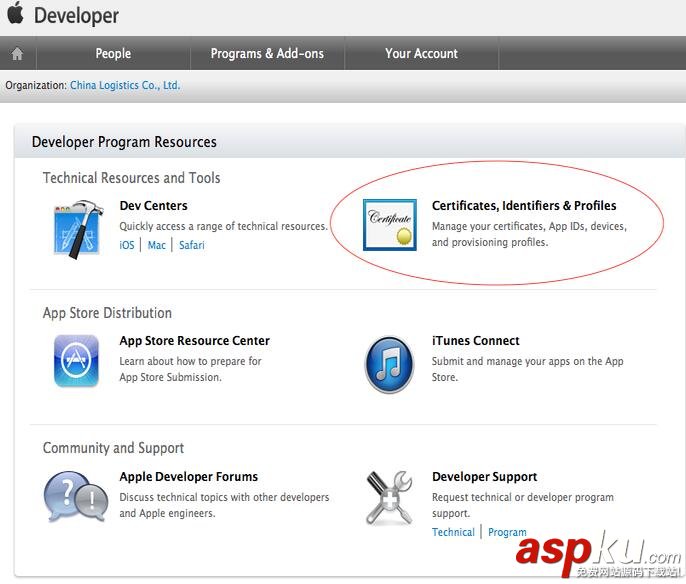Click the Technical Resources and Tools section title

(x=131, y=178)
